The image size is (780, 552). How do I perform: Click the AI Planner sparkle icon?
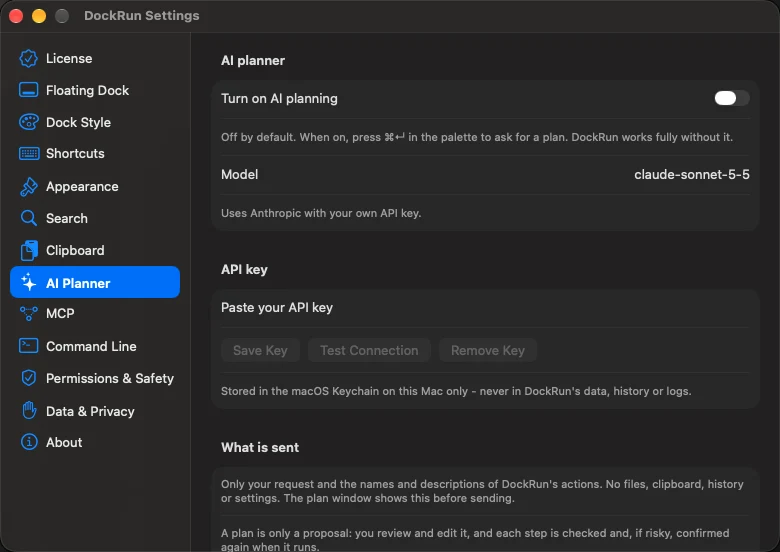[x=28, y=282]
